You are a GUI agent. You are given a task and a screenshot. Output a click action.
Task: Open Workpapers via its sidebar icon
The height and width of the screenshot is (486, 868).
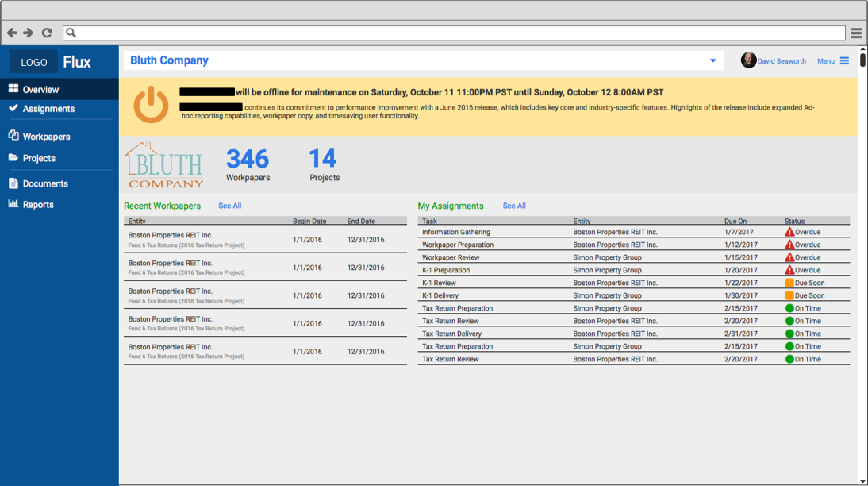coord(13,135)
